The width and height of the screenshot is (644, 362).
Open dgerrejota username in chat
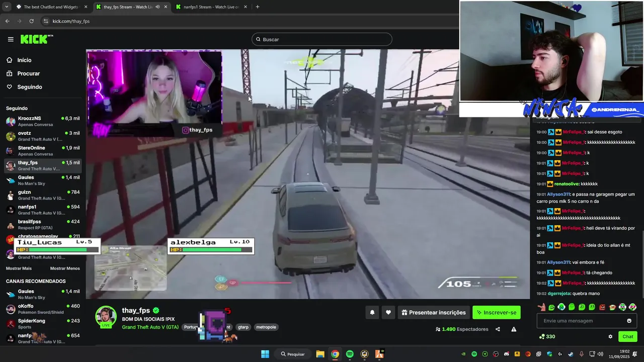click(x=559, y=294)
